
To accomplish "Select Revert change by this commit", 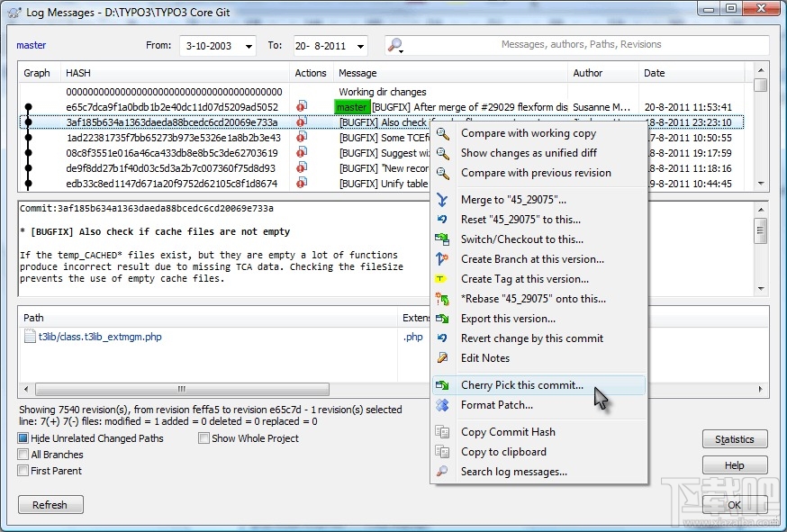I will click(531, 338).
